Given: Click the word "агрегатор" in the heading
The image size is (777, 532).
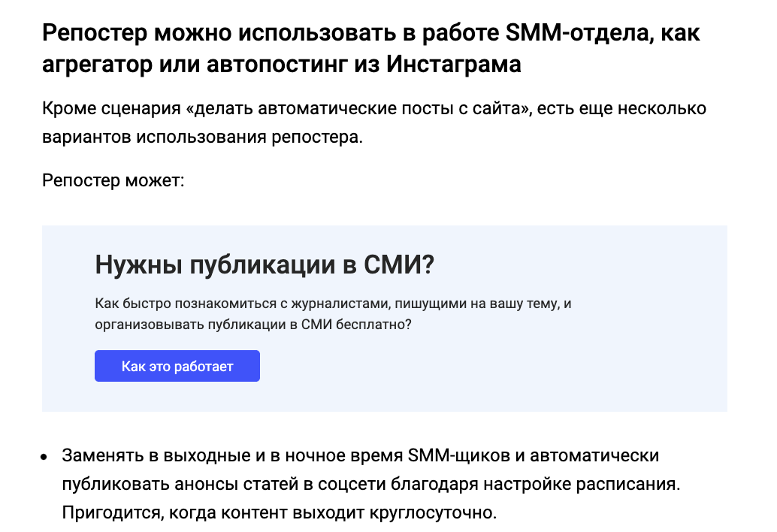Looking at the screenshot, I should 97,65.
